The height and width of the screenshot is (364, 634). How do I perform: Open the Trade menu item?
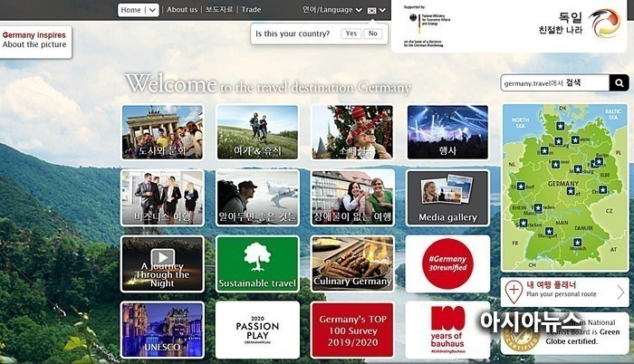251,10
